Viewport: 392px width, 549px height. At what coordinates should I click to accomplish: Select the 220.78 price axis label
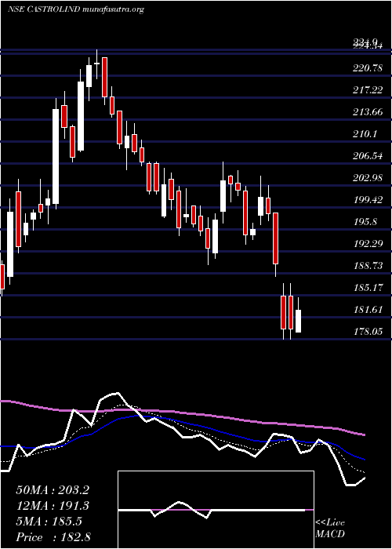[368, 69]
